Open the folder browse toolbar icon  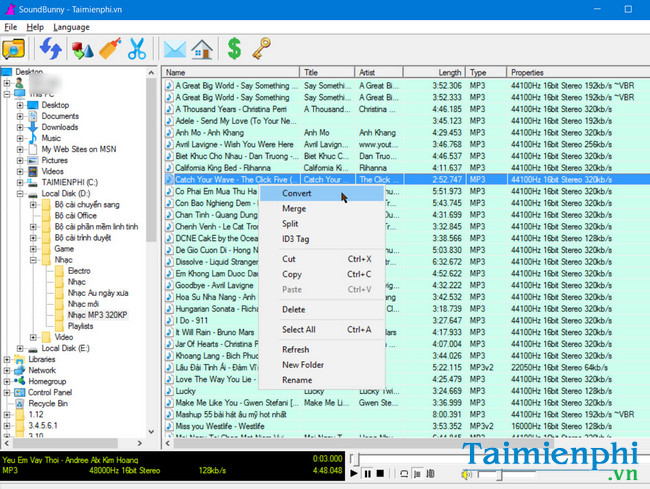14,49
